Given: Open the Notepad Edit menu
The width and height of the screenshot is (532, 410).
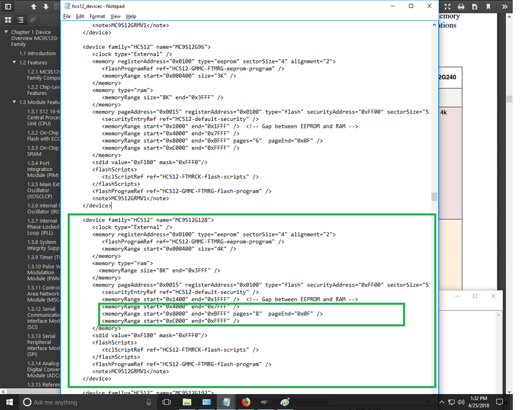Looking at the screenshot, I should [x=80, y=17].
